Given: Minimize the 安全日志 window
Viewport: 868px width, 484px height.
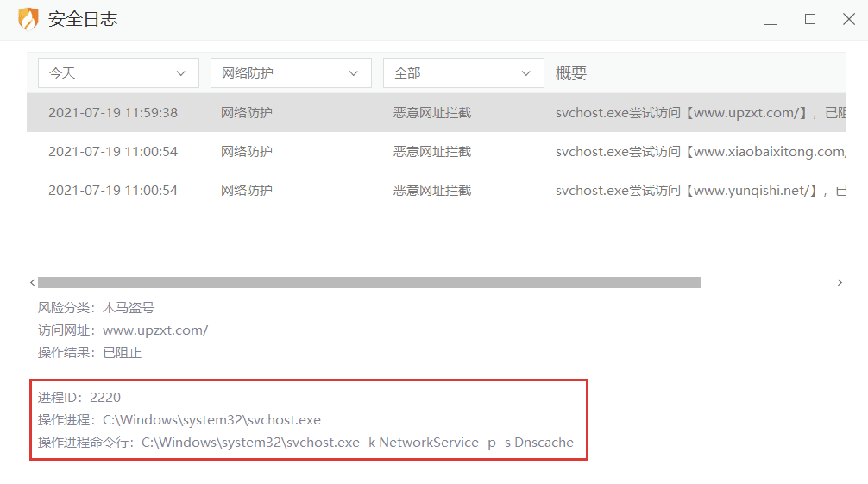Looking at the screenshot, I should pyautogui.click(x=771, y=20).
